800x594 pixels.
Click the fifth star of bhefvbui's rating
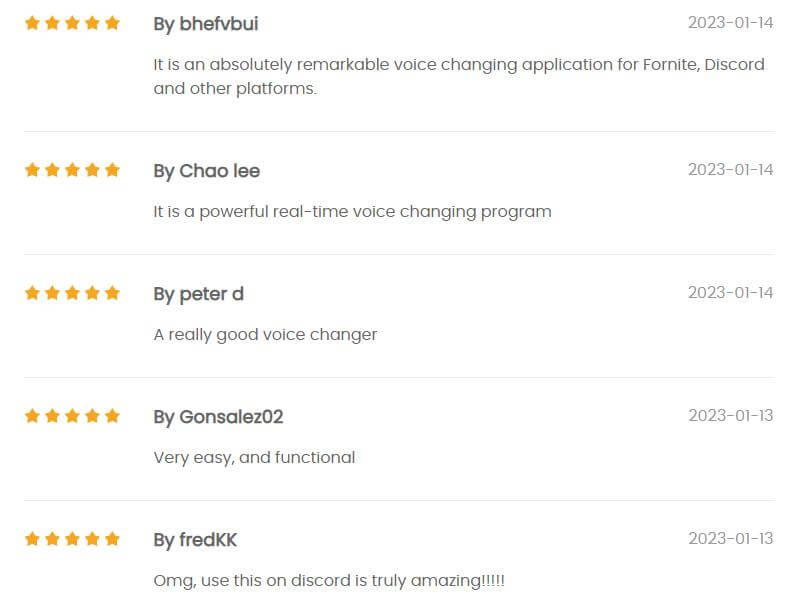coord(112,23)
